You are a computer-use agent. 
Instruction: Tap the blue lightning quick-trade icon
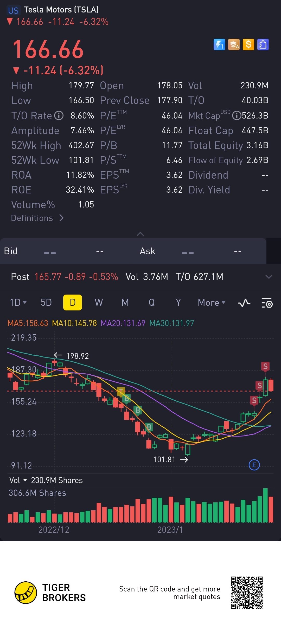219,44
